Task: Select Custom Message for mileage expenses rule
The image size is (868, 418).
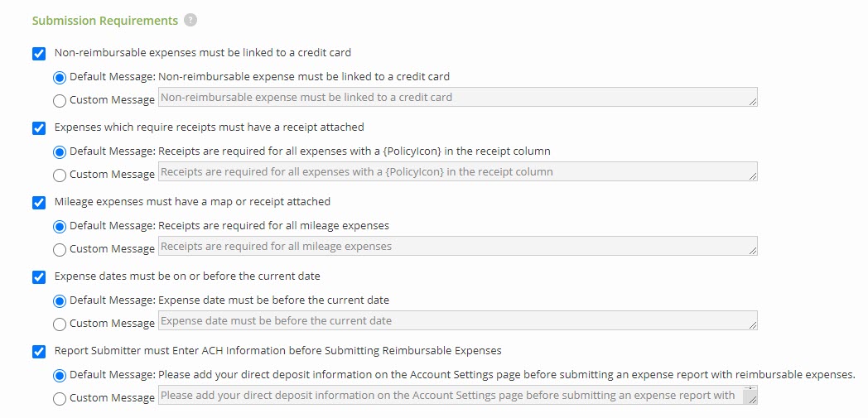Action: [60, 250]
